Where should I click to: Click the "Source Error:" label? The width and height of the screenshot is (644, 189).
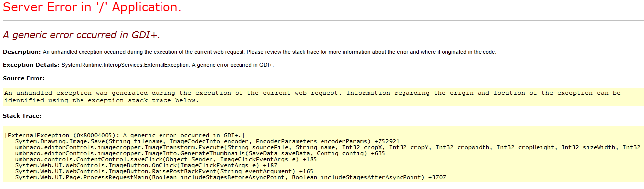(x=24, y=78)
